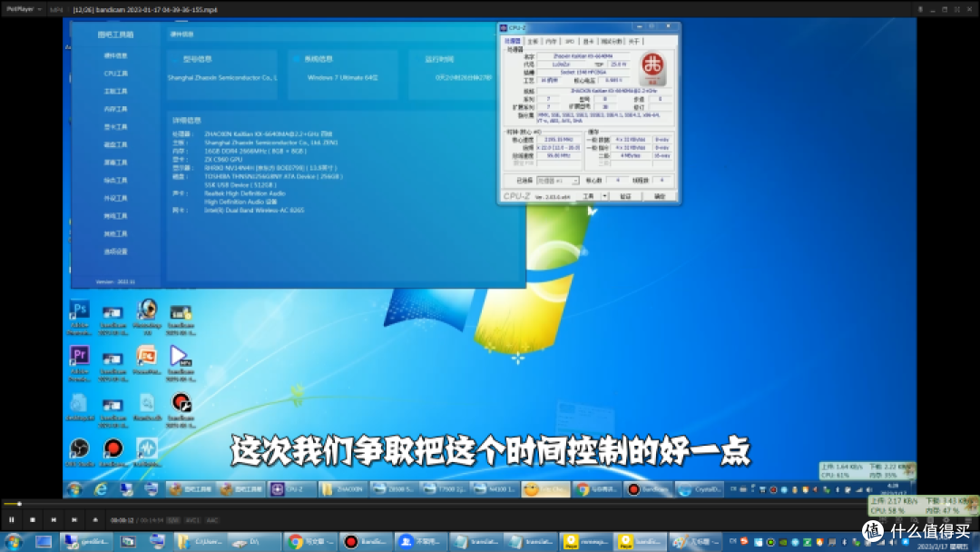The image size is (980, 552).
Task: Click the ZX C960 GPU line
Action: (223, 160)
